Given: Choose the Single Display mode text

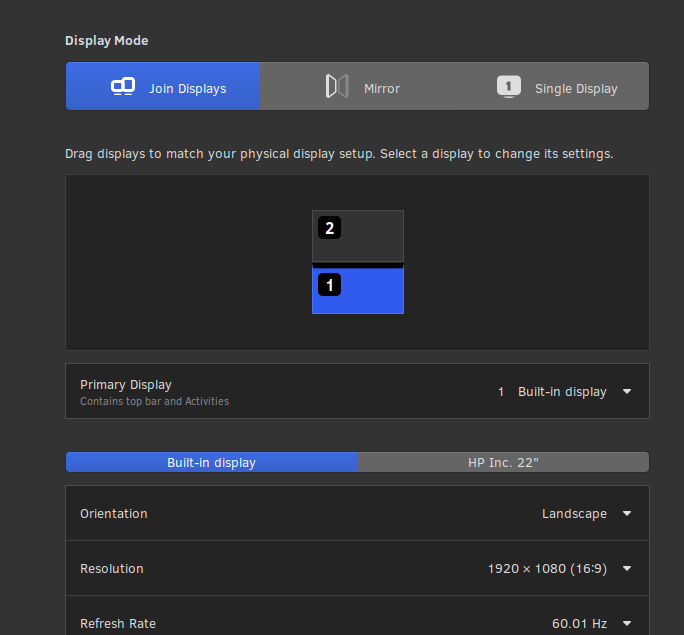Looking at the screenshot, I should click(576, 88).
